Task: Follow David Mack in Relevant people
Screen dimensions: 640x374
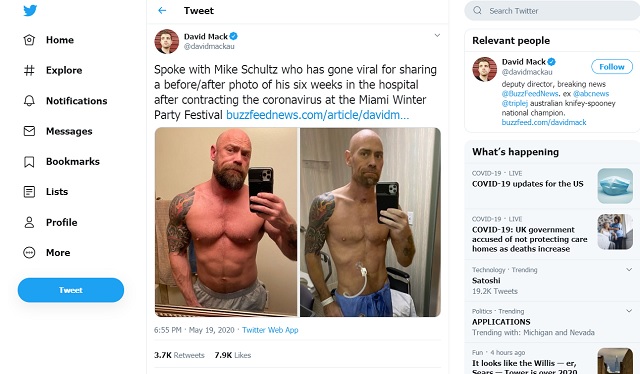Action: (612, 67)
